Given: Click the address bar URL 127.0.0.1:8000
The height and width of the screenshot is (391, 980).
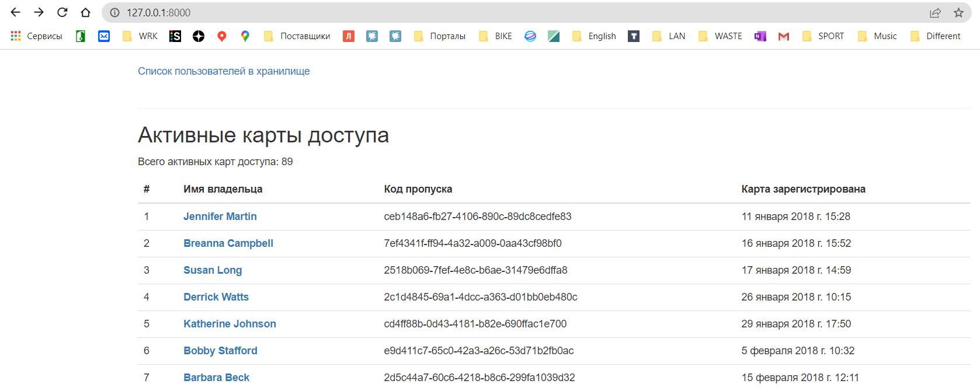Looking at the screenshot, I should [x=159, y=13].
